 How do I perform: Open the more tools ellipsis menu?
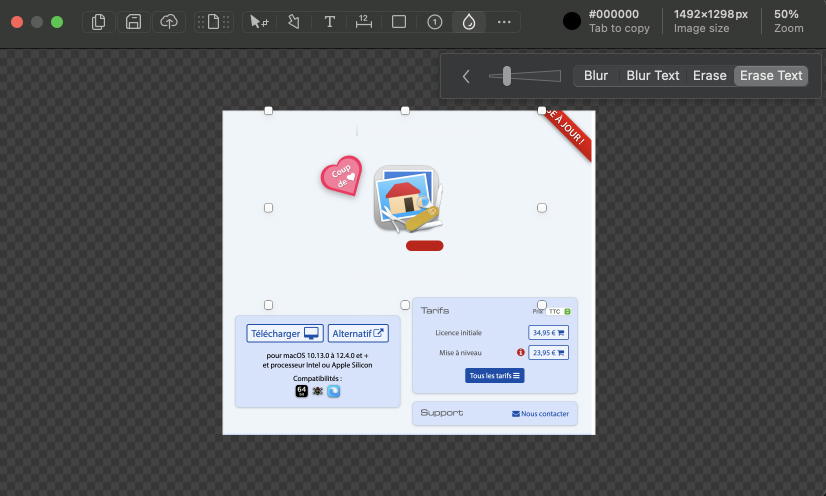(x=504, y=22)
